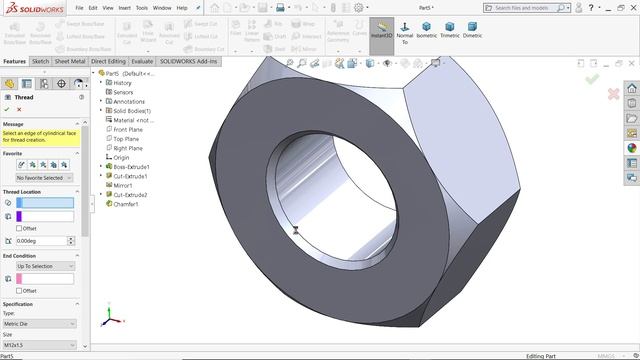Open the Tools menu
This screenshot has width=640, height=360.
coord(142,8)
